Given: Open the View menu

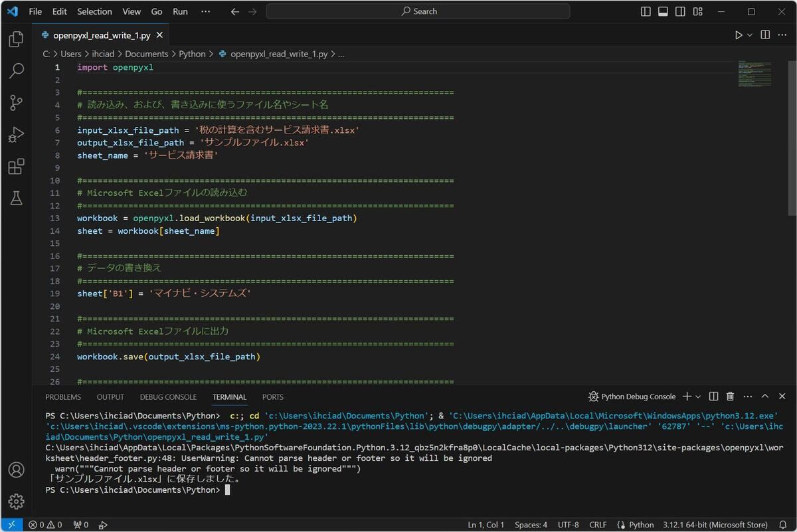Looking at the screenshot, I should pos(132,11).
